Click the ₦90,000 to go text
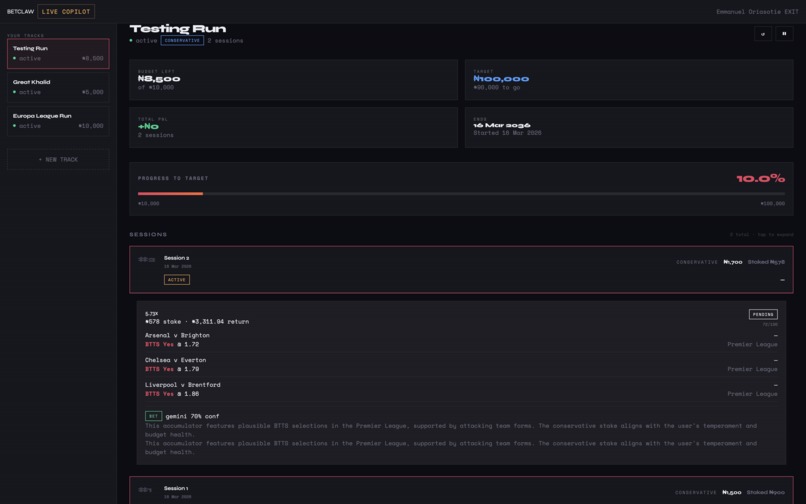 coord(497,87)
